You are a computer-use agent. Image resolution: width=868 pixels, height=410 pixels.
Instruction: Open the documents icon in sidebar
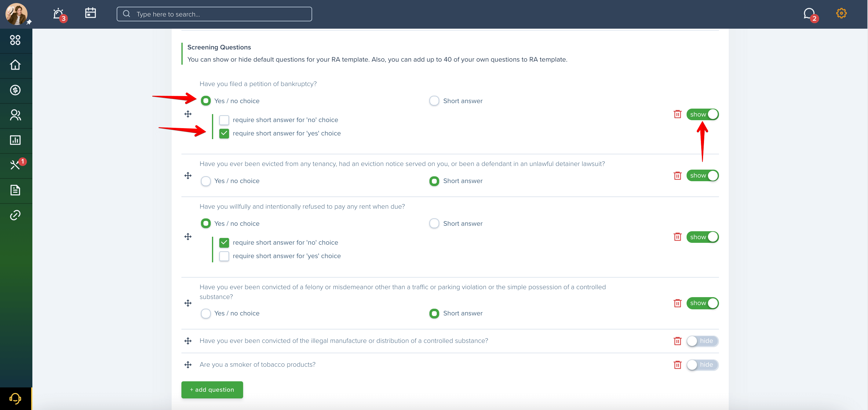pyautogui.click(x=15, y=190)
